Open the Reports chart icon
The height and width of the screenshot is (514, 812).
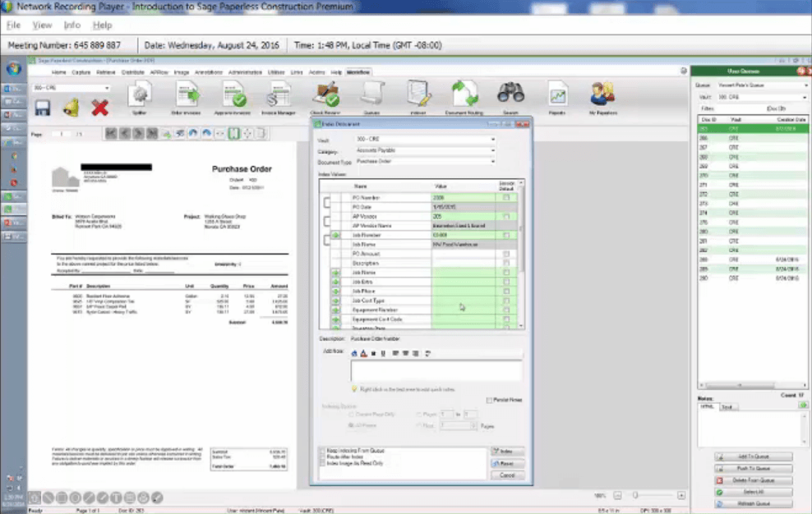pyautogui.click(x=557, y=98)
